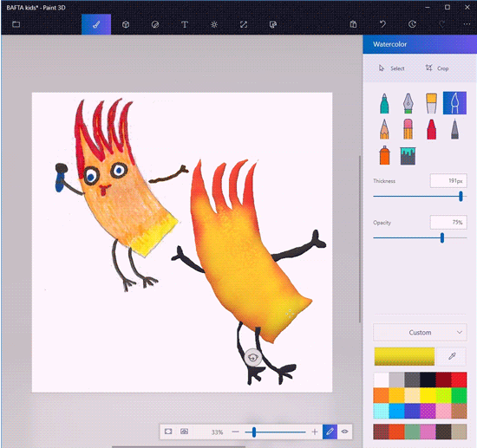Pick the Pencil tool

[x=384, y=129]
